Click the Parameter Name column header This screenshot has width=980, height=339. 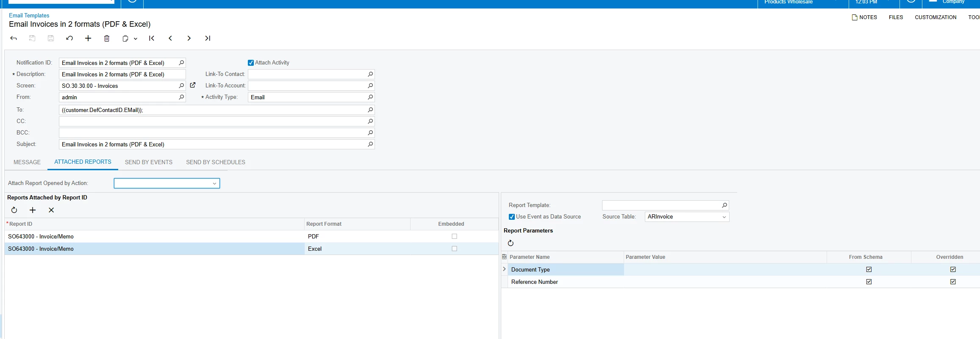coord(566,257)
